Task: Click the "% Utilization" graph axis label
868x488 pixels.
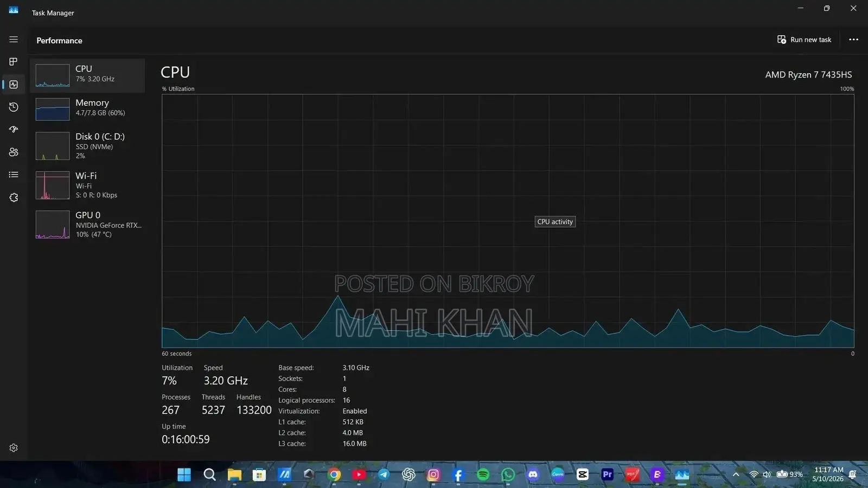Action: tap(178, 89)
